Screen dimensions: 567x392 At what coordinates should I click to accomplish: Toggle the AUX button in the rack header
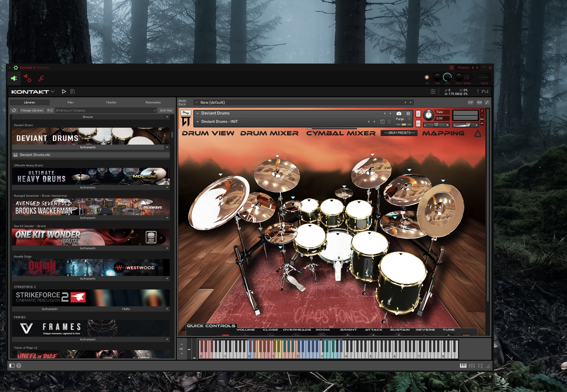pyautogui.click(x=480, y=103)
